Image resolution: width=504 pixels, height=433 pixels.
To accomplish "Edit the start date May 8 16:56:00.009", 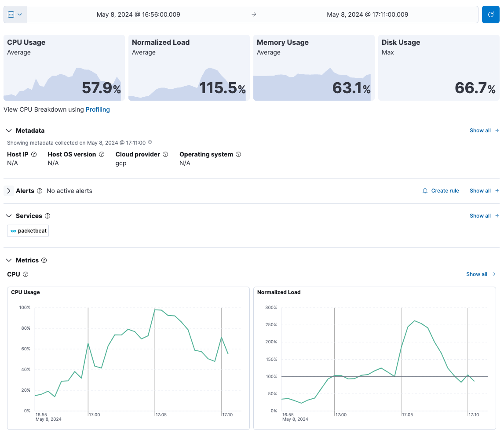I will click(138, 15).
